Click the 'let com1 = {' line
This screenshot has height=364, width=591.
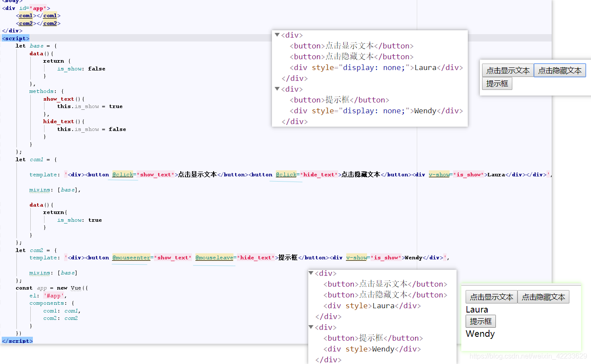coord(36,160)
